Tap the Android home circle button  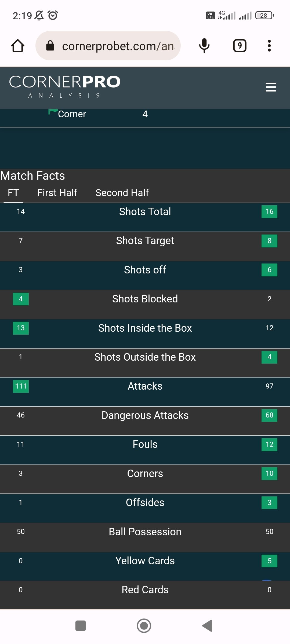(x=144, y=626)
